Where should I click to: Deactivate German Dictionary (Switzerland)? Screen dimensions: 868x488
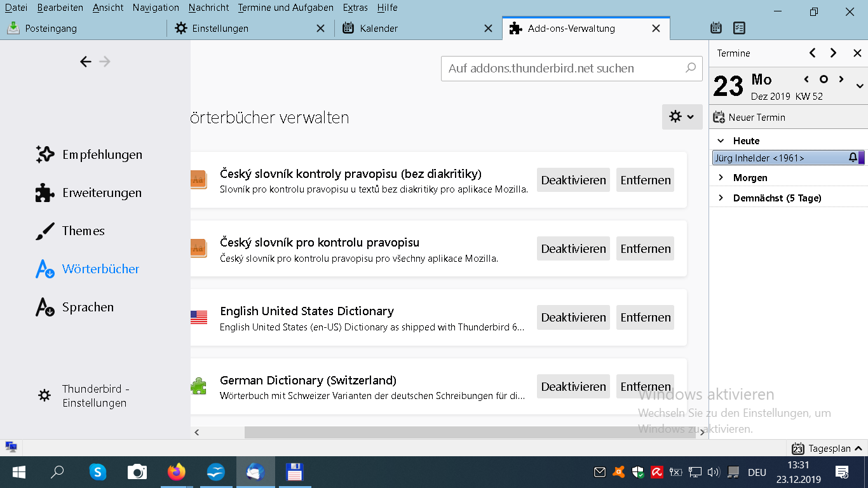(x=573, y=386)
